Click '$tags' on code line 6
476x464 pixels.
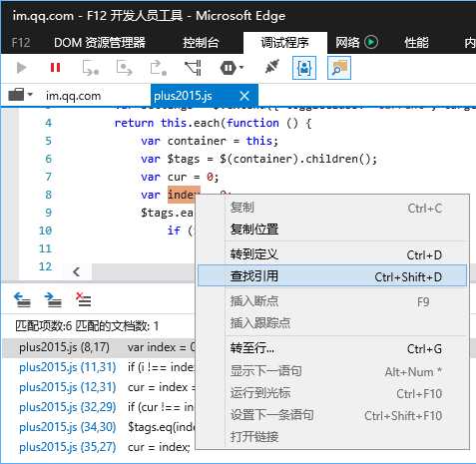point(184,159)
